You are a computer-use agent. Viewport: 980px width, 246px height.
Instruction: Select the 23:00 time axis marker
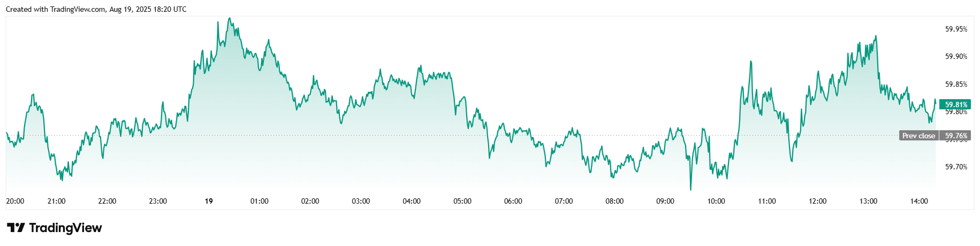pyautogui.click(x=158, y=201)
